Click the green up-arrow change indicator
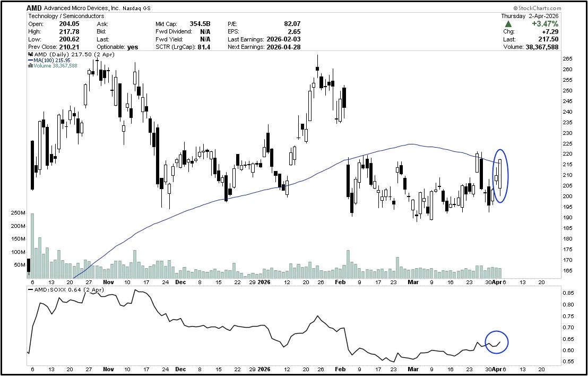 click(x=508, y=24)
